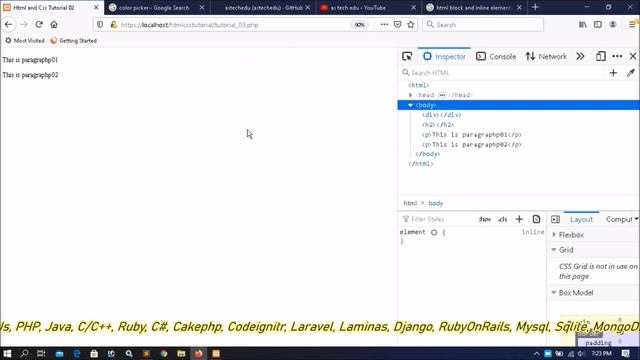Open the Network panel
Image resolution: width=640 pixels, height=360 pixels.
click(x=546, y=56)
